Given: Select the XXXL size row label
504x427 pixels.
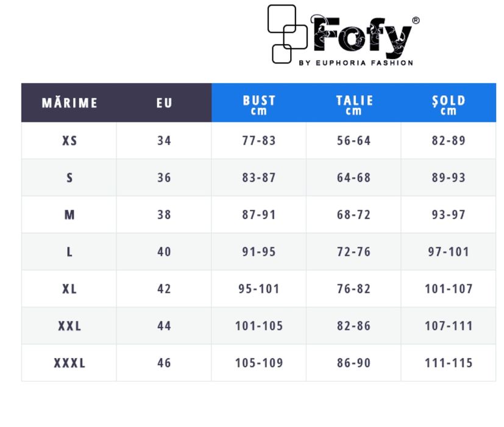Looking at the screenshot, I should coord(69,363).
